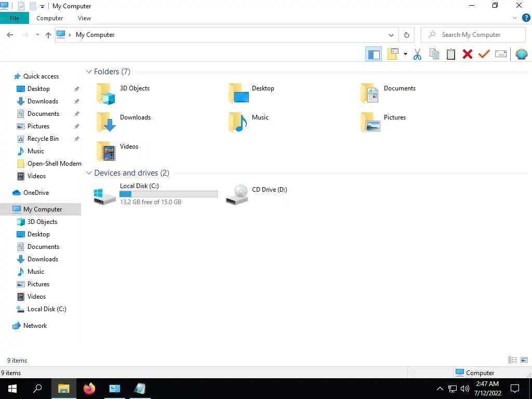The width and height of the screenshot is (532, 399).
Task: Launch Firefox from the taskbar
Action: 89,389
